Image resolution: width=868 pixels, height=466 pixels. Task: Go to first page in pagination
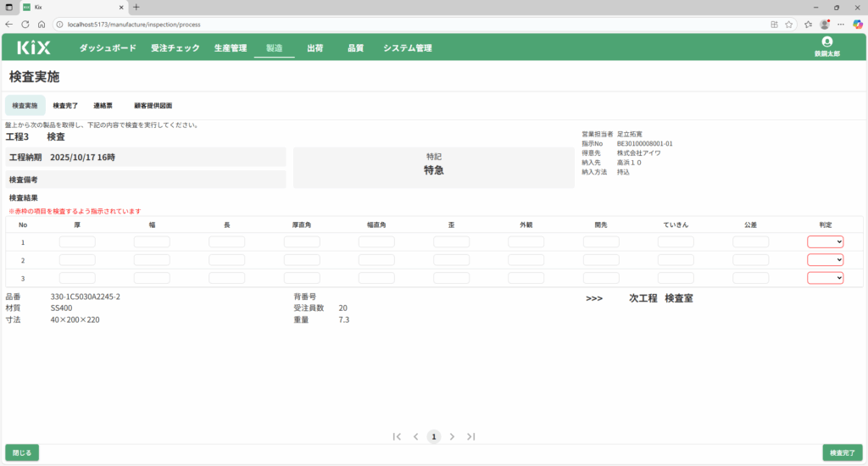pos(397,436)
